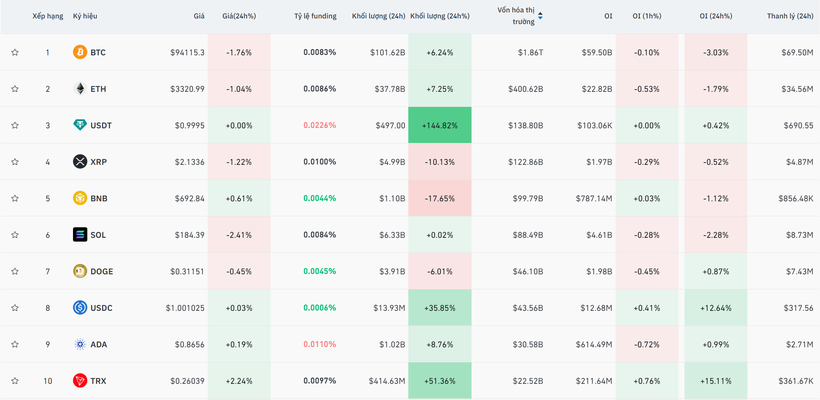Click TRX funding rate value 0.0097%
Viewport: 820px width, 400px height.
pos(320,381)
